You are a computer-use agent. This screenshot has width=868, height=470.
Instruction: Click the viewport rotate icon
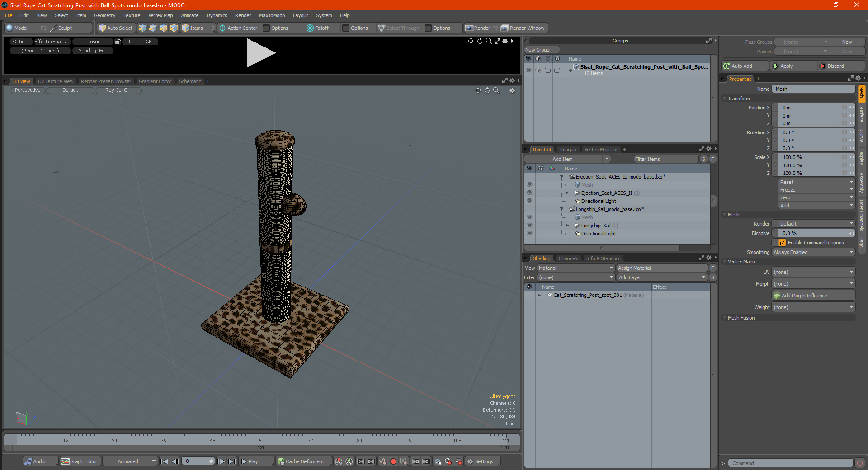(x=487, y=90)
